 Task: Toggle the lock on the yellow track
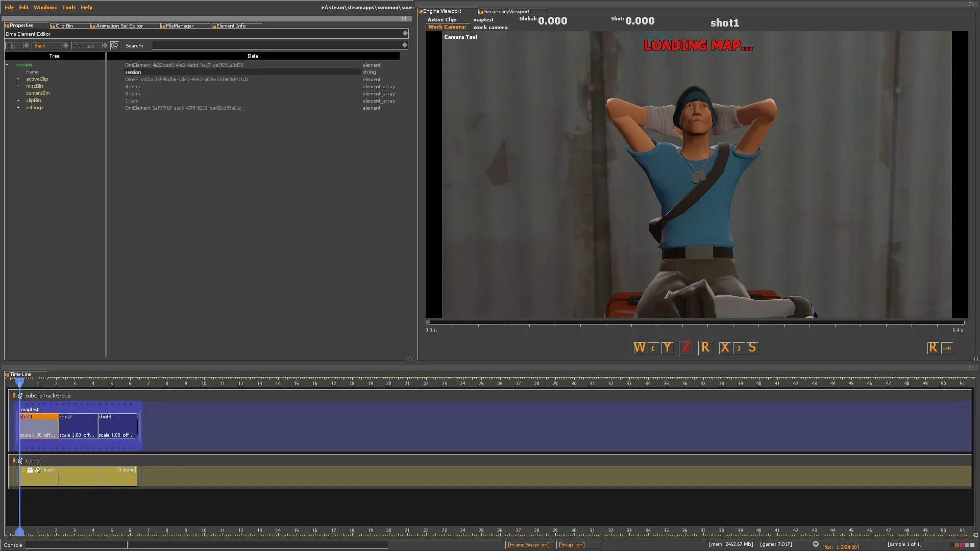click(x=30, y=470)
